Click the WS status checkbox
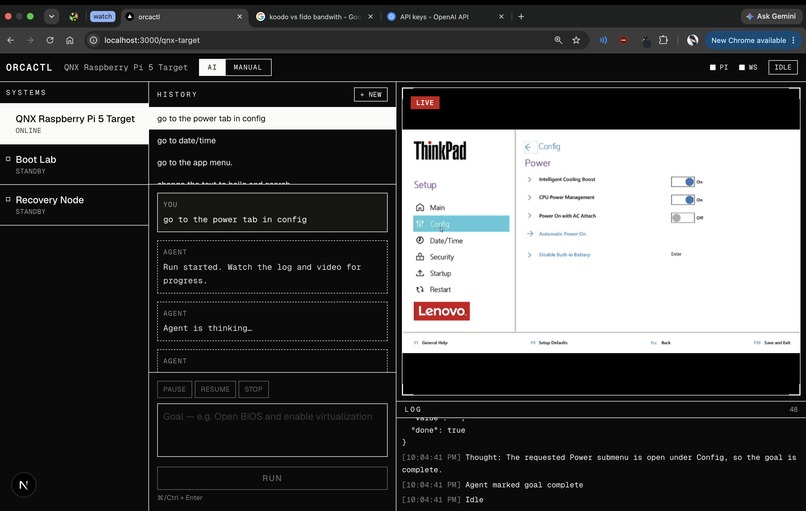 (x=742, y=67)
